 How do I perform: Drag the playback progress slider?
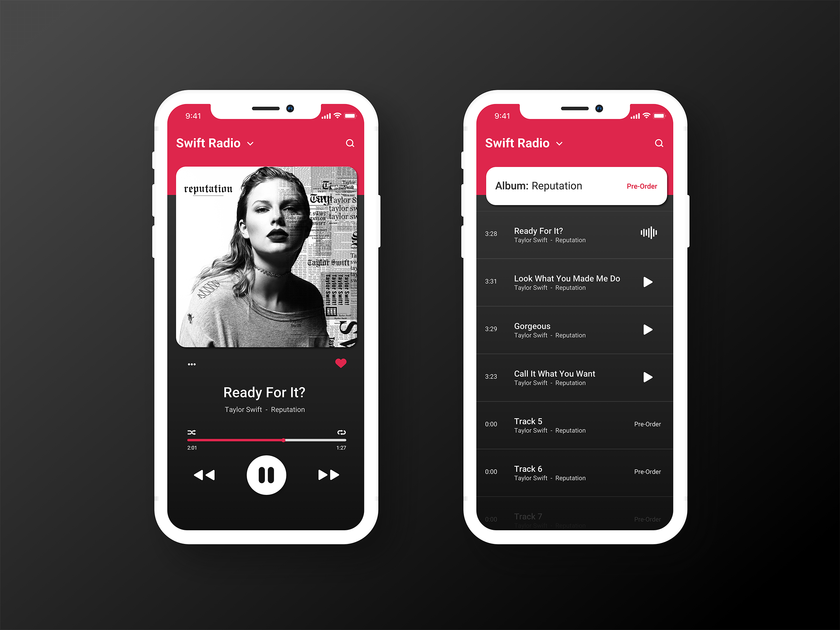pos(283,440)
